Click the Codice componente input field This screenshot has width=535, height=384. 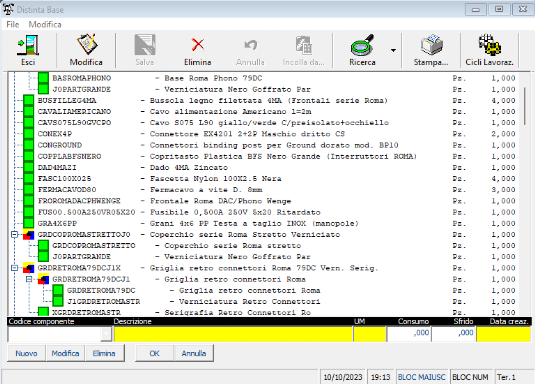[55, 334]
